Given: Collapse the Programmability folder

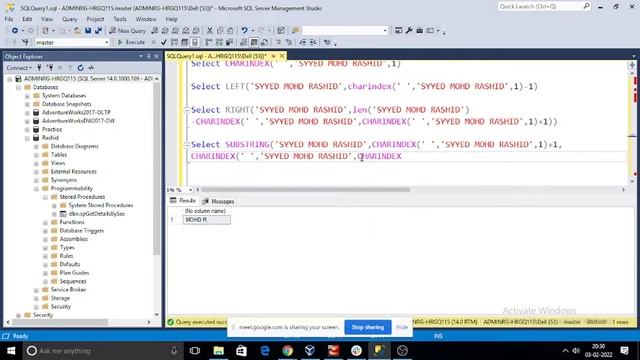Looking at the screenshot, I should (x=36, y=189).
